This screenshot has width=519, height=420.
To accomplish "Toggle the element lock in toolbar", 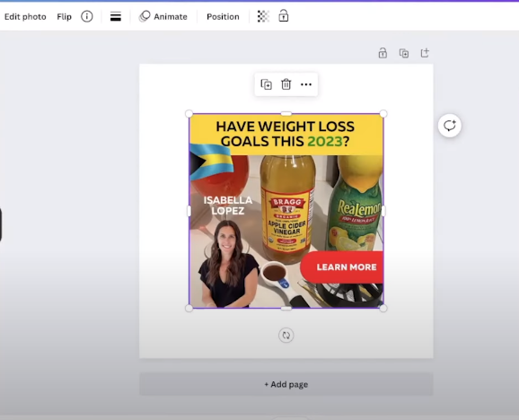I will click(x=284, y=16).
